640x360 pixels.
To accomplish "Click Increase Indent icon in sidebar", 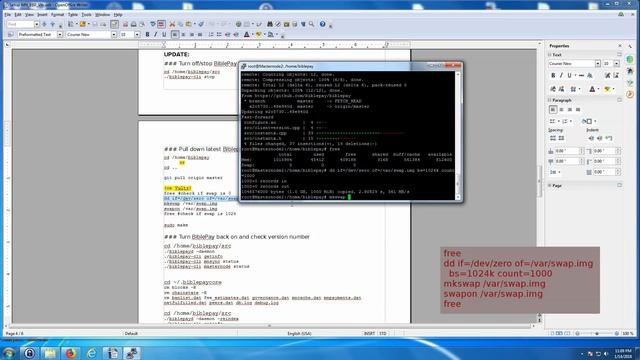I will (x=591, y=138).
